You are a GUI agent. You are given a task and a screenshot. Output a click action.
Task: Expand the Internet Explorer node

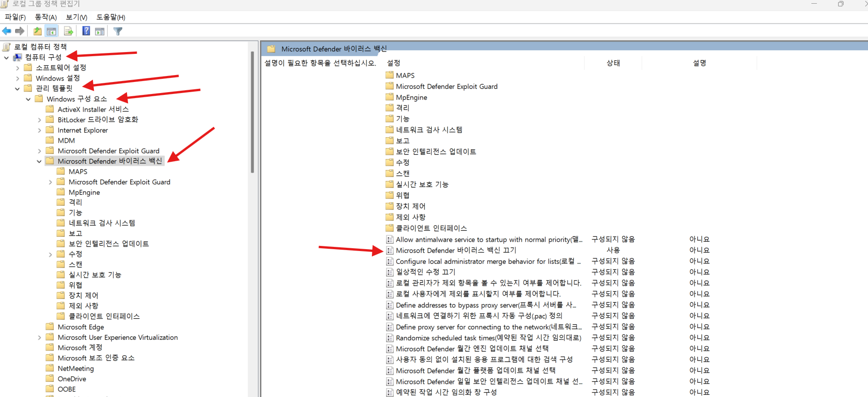point(40,130)
